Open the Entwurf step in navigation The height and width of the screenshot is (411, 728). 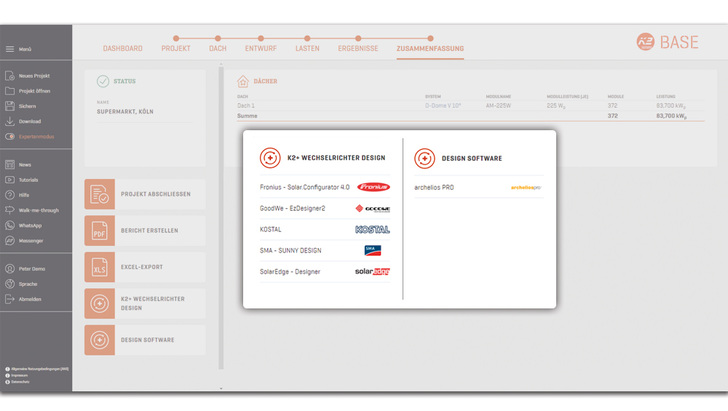(x=260, y=48)
